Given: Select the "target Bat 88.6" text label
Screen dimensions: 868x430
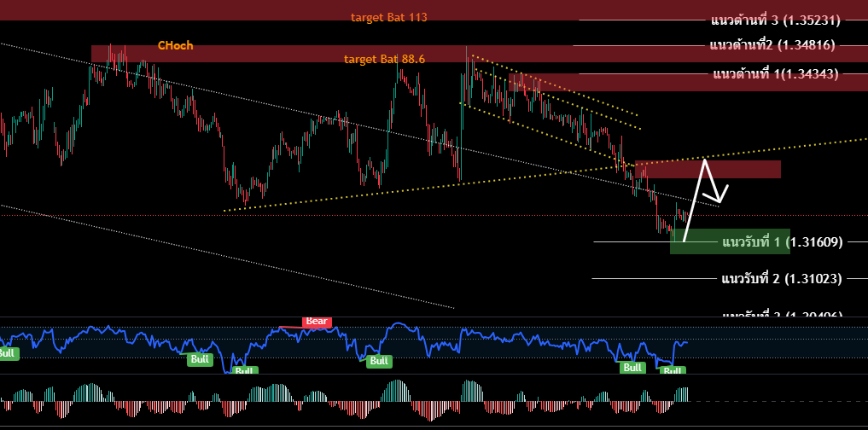Looking at the screenshot, I should pos(384,59).
